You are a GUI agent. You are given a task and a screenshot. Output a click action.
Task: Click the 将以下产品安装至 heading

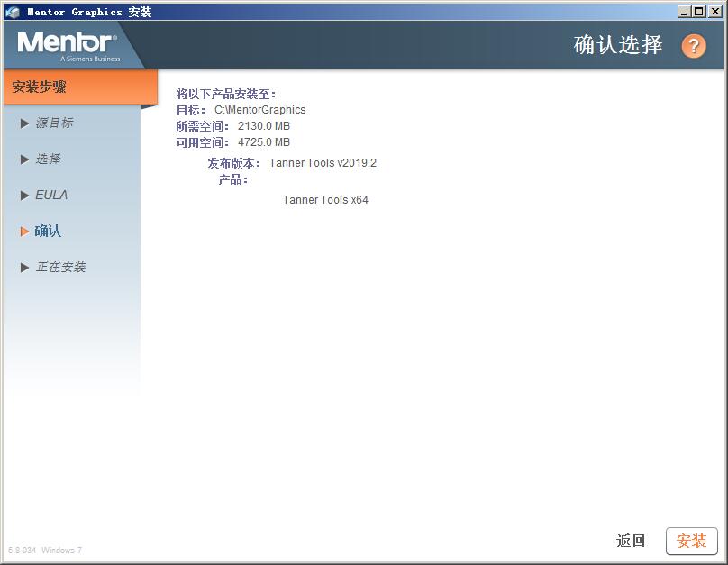click(226, 95)
